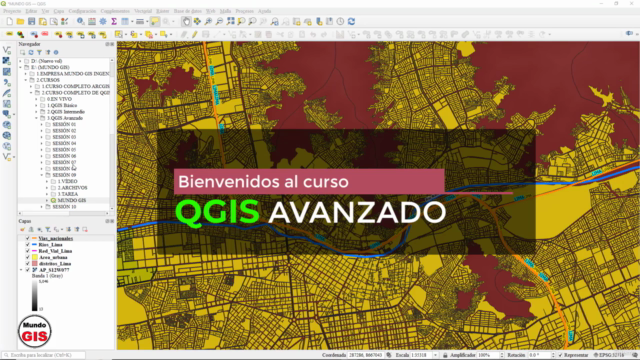Click the locator search field

click(x=43, y=356)
